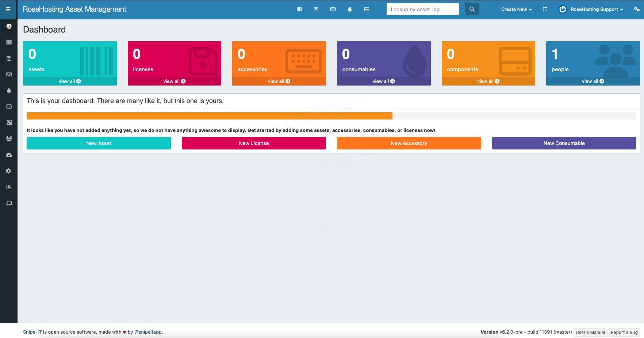Open Licenses floppy disk icon in sidebar
644x338 pixels.
click(x=9, y=58)
